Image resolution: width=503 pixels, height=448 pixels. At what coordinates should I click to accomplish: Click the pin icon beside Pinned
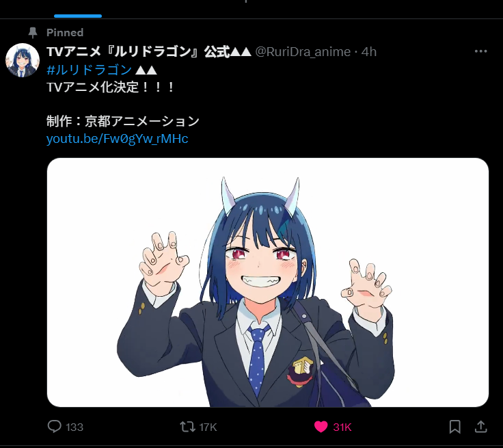coord(32,32)
